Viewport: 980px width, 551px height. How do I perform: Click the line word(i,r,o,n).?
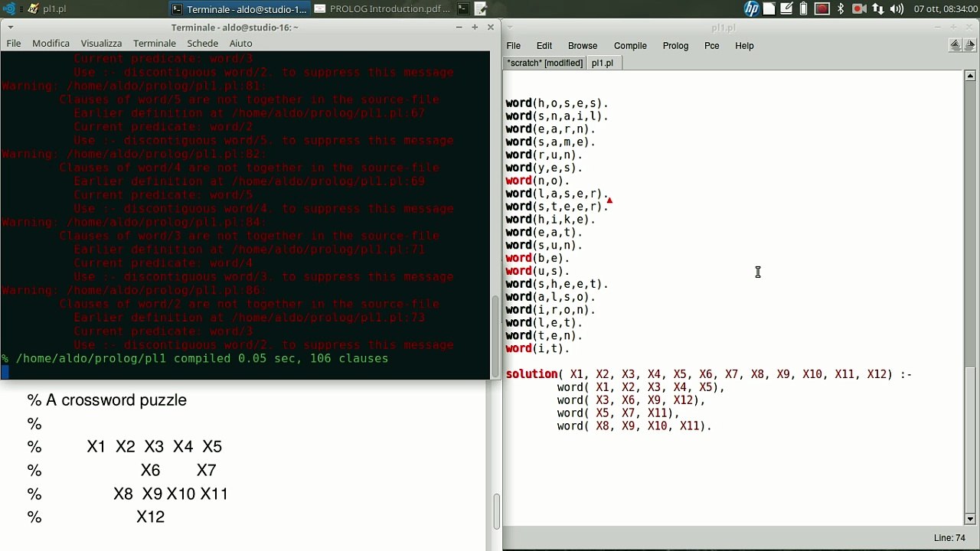(x=550, y=310)
